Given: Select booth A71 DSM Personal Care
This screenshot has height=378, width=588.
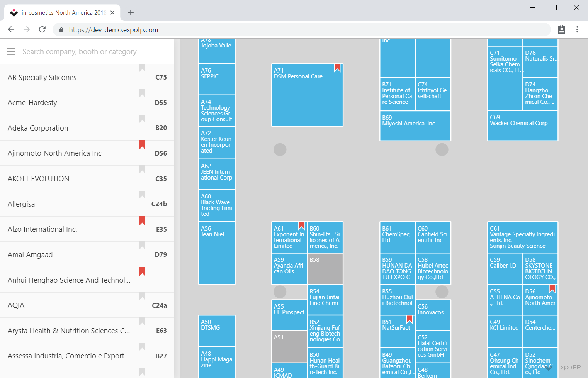Looking at the screenshot, I should pos(307,95).
